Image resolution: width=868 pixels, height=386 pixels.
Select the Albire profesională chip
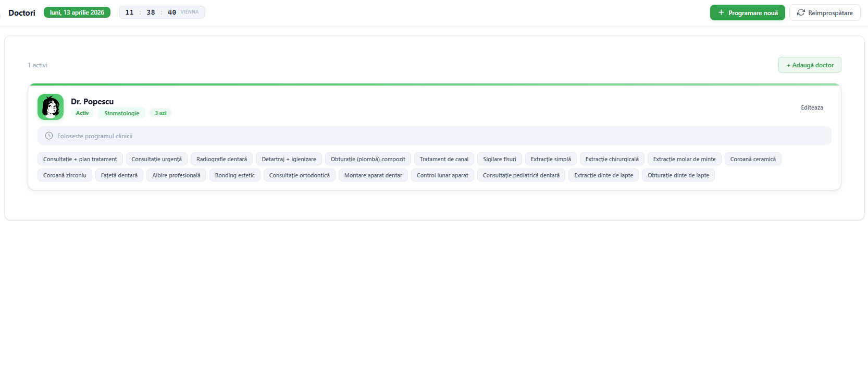[176, 175]
